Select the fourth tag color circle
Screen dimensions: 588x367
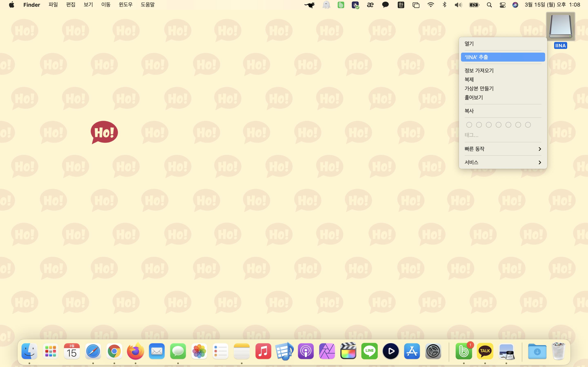[x=498, y=125]
